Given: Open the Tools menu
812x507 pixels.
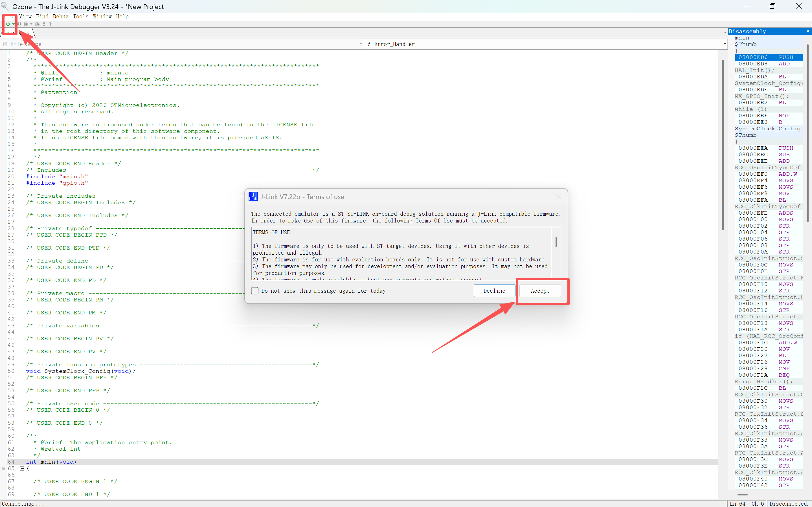Looking at the screenshot, I should (80, 16).
